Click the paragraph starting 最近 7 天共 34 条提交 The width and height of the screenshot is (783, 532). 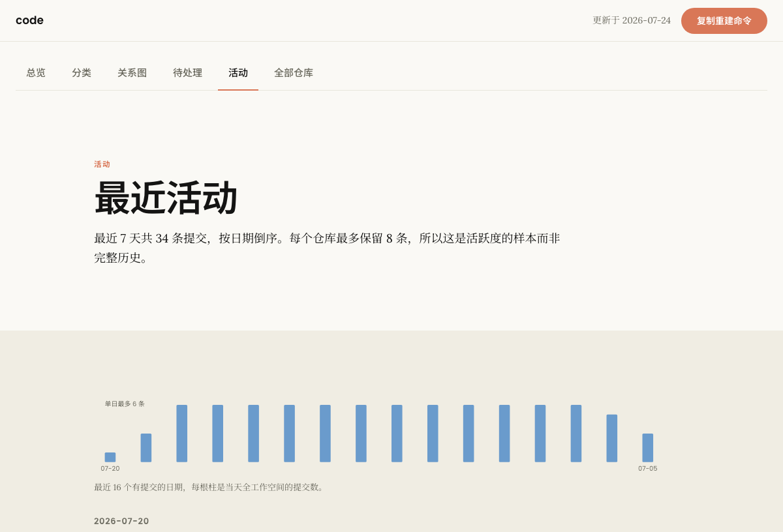pos(327,248)
